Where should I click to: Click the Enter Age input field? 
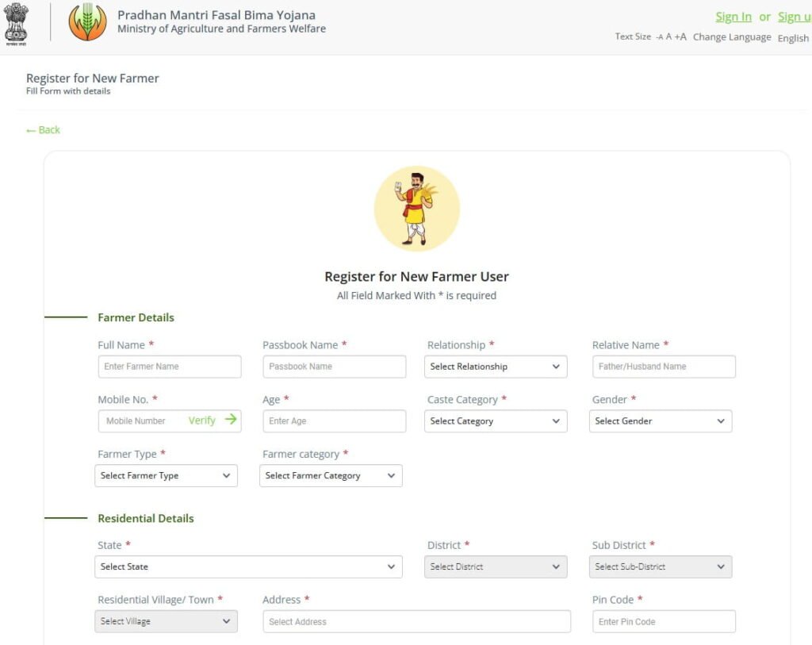334,420
